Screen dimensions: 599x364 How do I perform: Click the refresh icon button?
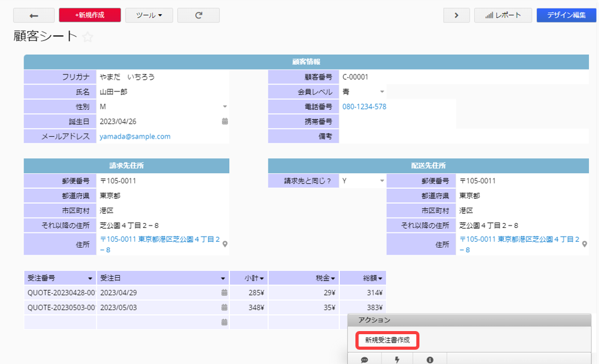point(198,16)
